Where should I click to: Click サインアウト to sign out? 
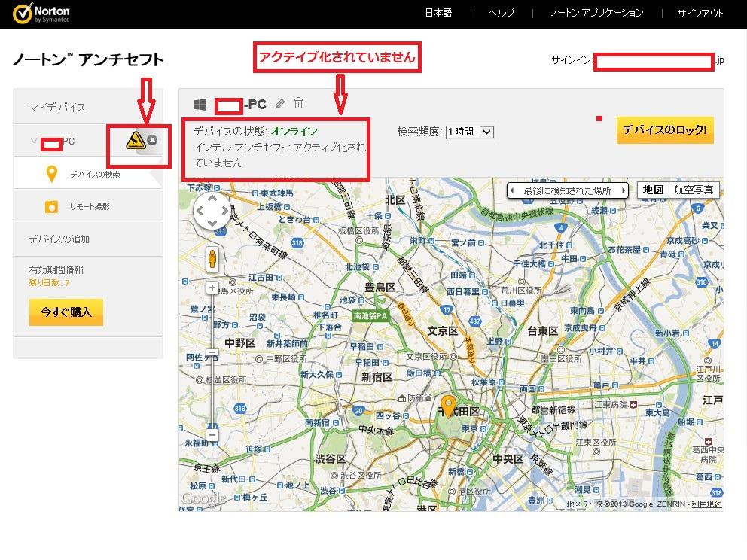pos(700,13)
